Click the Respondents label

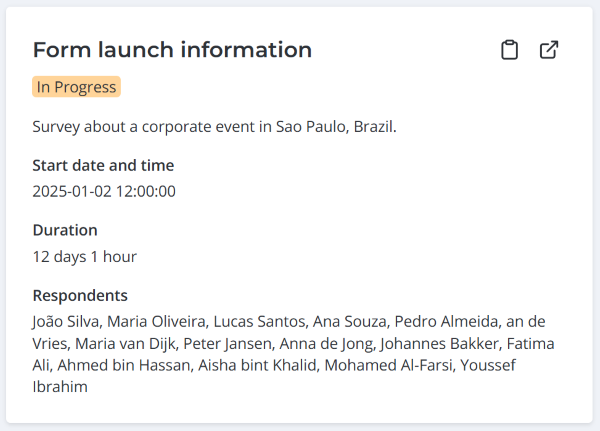(80, 295)
